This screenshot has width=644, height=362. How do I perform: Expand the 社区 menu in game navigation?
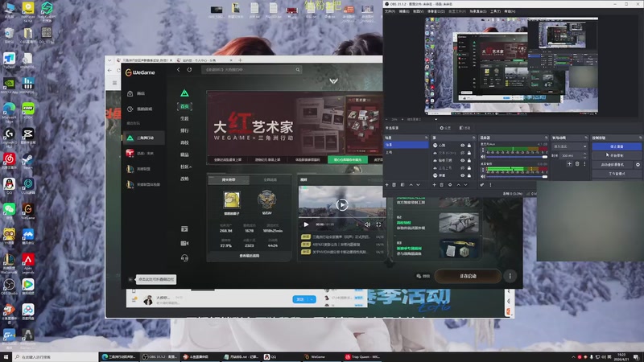(186, 167)
